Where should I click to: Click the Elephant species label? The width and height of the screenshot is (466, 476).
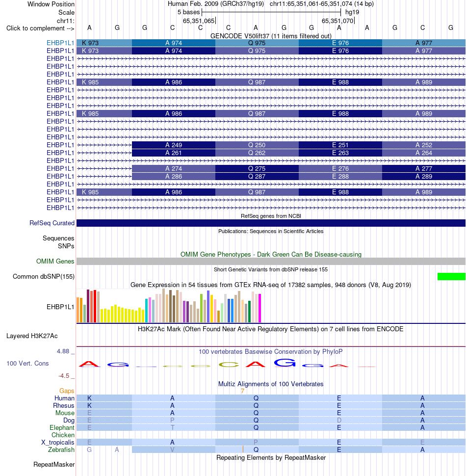[x=62, y=427]
